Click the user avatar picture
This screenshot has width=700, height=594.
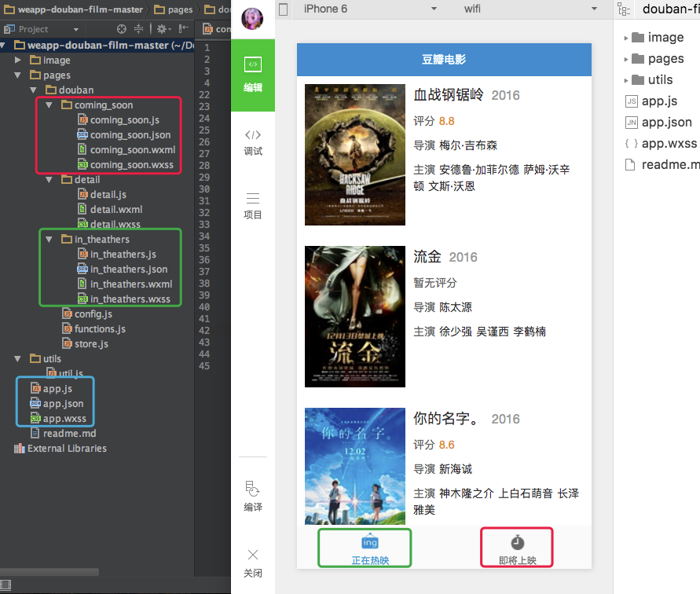tap(252, 18)
